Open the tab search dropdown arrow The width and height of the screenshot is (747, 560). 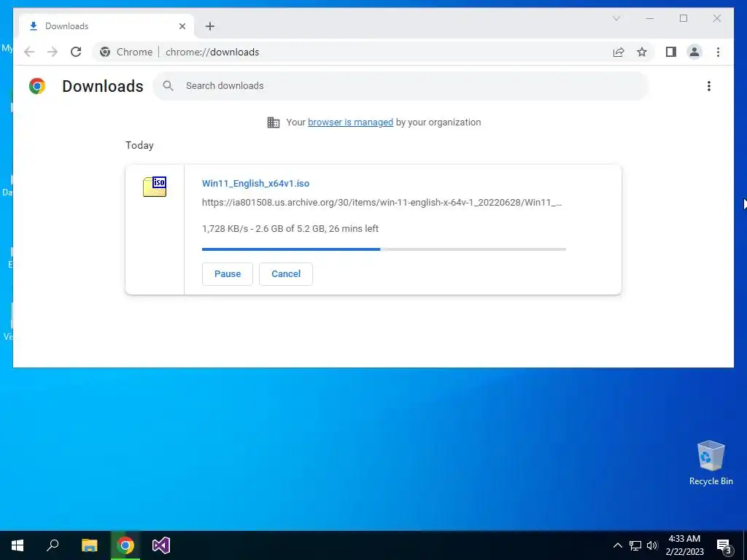click(x=616, y=18)
